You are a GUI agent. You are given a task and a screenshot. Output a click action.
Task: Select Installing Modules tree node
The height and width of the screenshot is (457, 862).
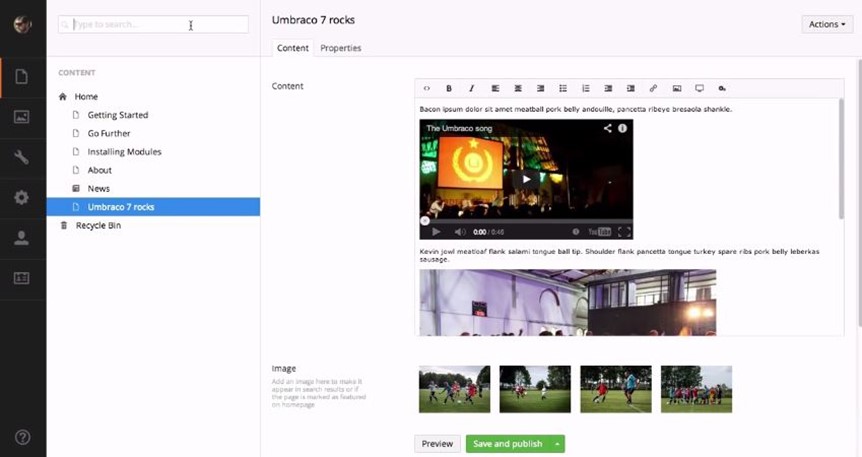click(124, 152)
